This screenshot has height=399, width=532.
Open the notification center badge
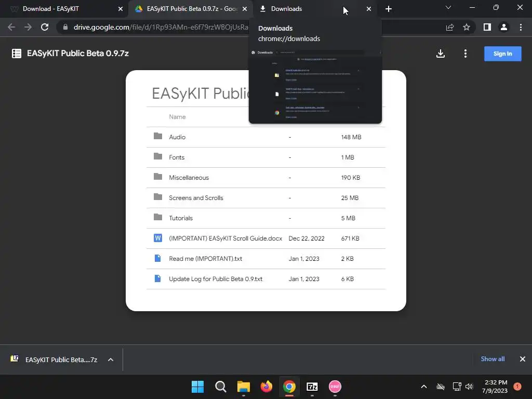tap(517, 387)
